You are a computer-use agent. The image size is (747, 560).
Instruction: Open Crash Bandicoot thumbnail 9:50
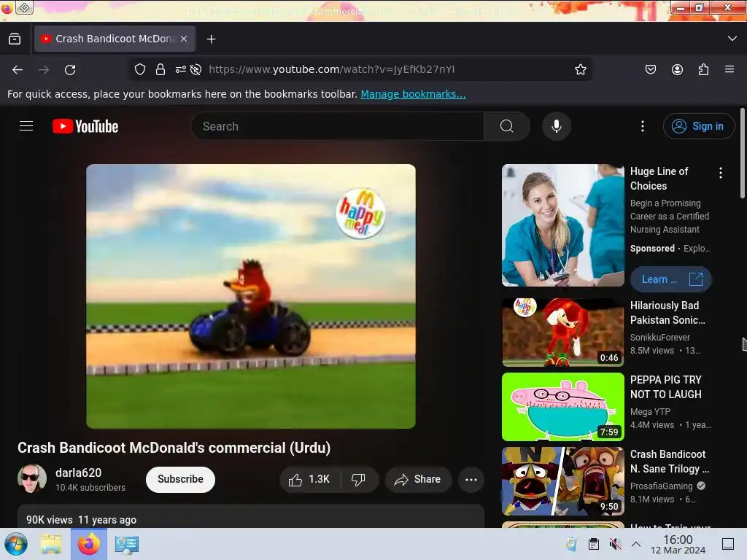[x=562, y=481]
